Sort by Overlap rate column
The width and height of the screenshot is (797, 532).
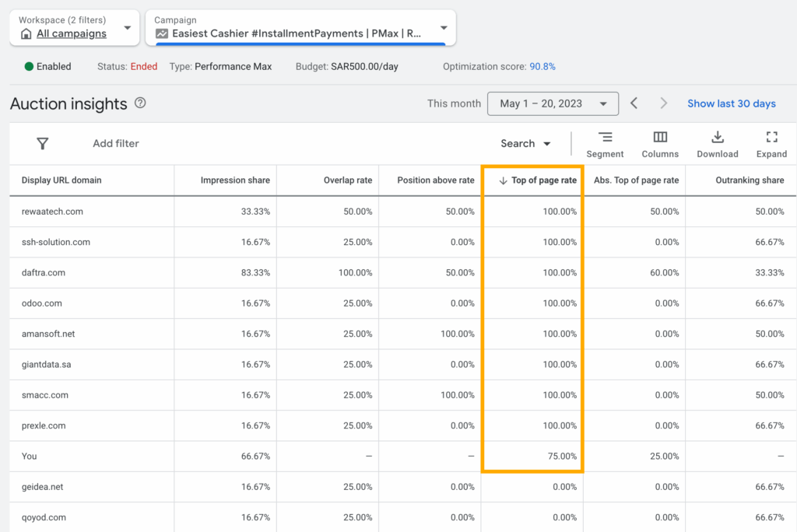[348, 180]
